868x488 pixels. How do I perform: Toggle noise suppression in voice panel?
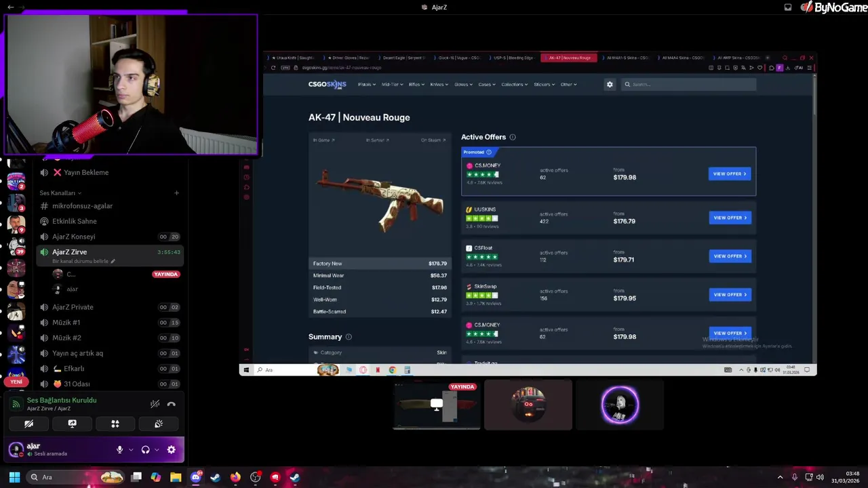(155, 404)
